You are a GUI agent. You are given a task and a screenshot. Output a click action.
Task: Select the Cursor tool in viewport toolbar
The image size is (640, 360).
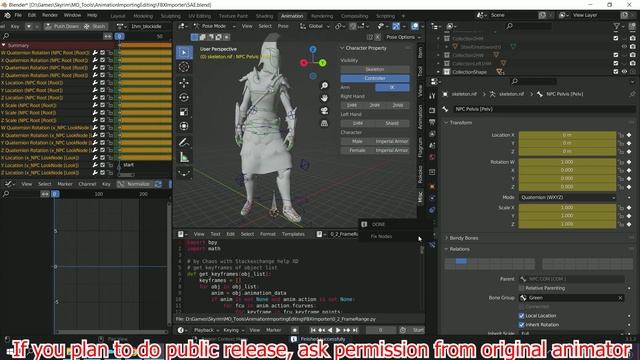(x=184, y=67)
